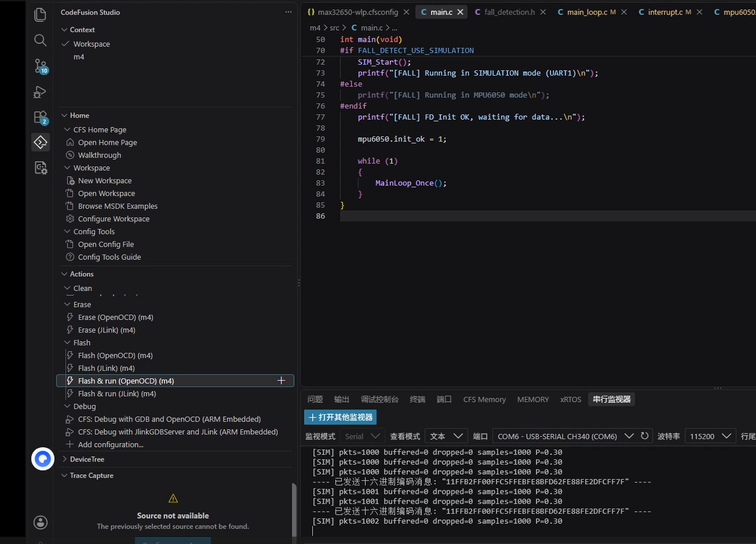
Task: Open the Extensions view icon
Action: pyautogui.click(x=40, y=117)
